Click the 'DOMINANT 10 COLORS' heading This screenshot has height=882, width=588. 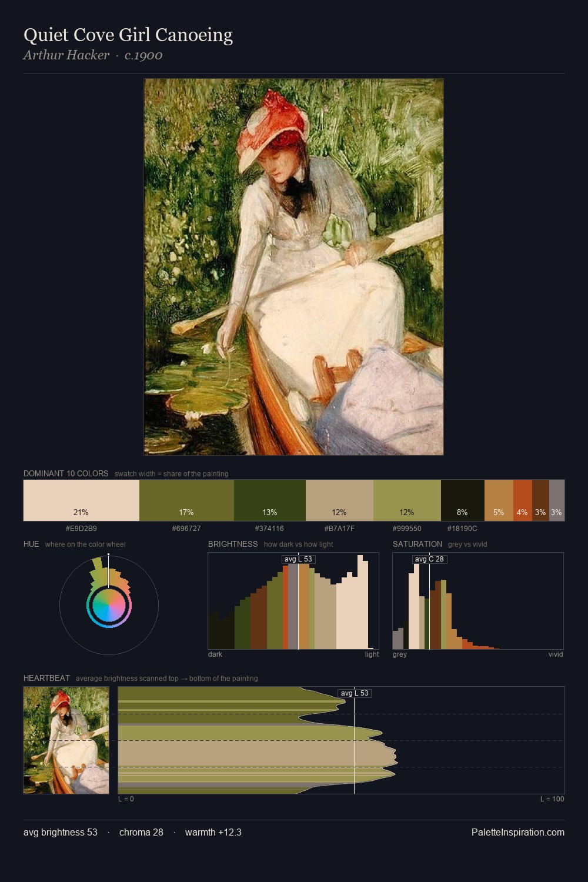(x=66, y=473)
